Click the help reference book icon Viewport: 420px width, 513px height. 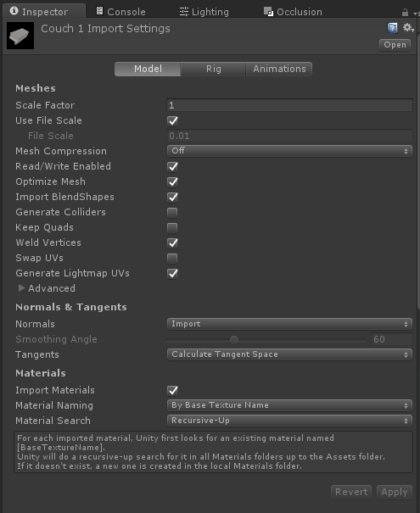(392, 28)
